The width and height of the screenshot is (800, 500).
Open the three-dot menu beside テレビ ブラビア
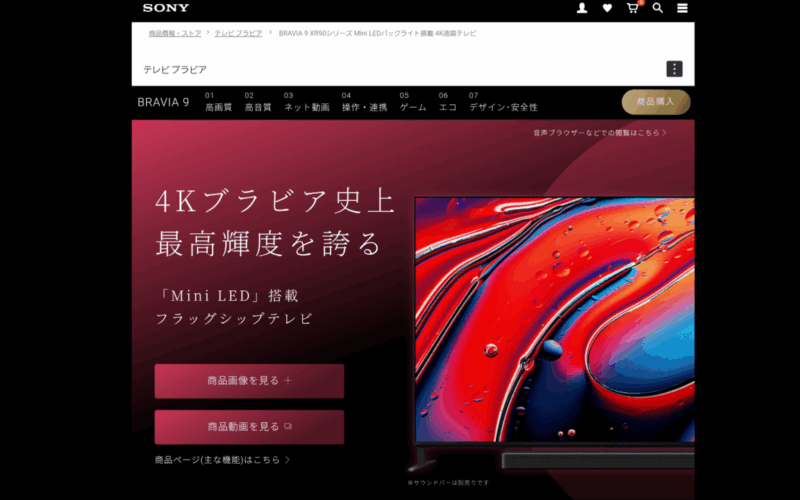(x=674, y=69)
